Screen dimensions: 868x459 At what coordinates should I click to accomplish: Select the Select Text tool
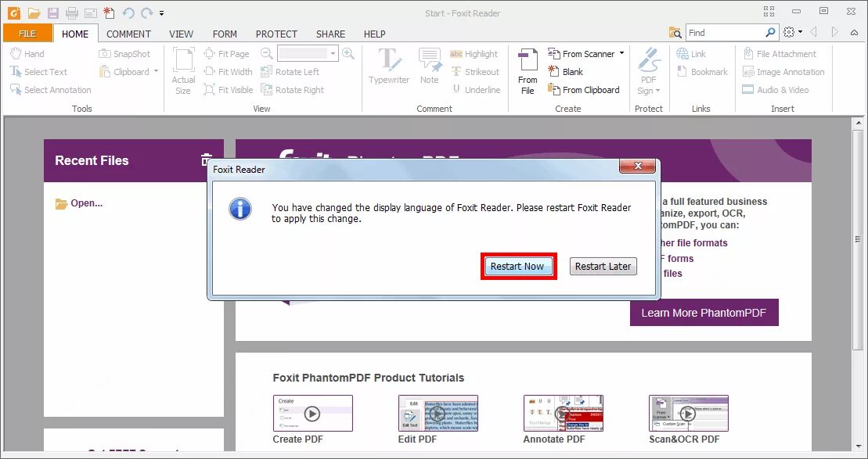[38, 72]
